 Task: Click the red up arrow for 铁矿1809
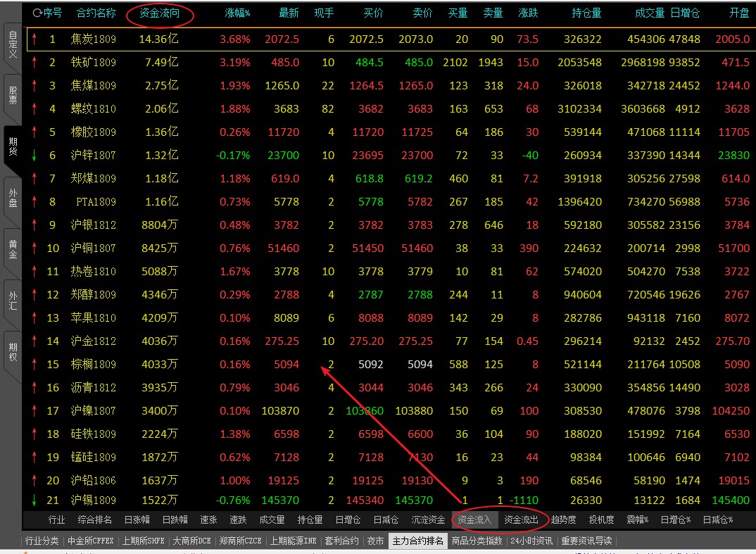pyautogui.click(x=34, y=63)
